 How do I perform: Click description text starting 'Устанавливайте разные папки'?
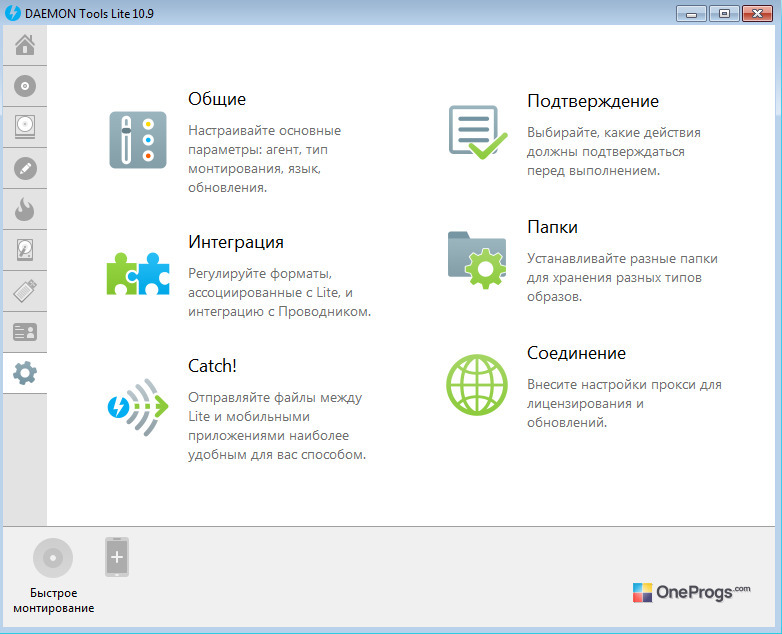(622, 277)
